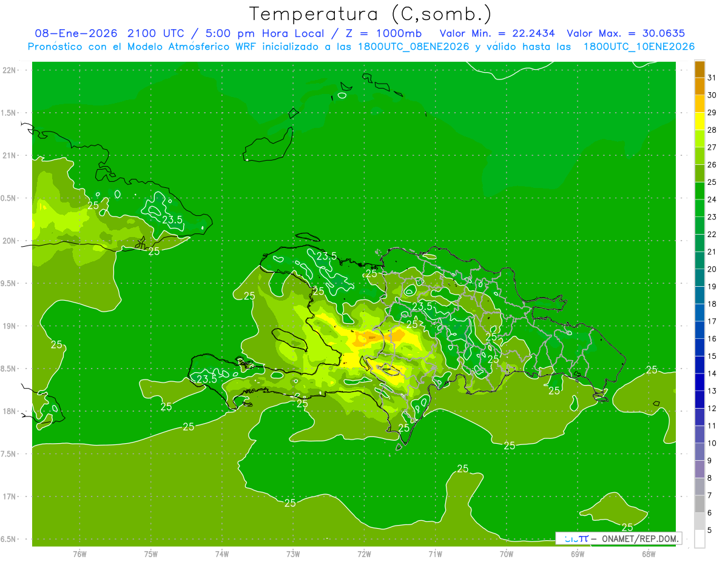Click the "Valor Min. = 22.2434" value
728x562 pixels.
(497, 33)
